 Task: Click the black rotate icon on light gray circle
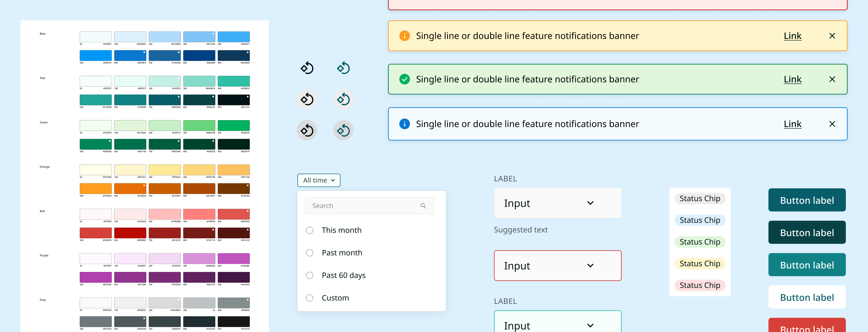click(307, 99)
